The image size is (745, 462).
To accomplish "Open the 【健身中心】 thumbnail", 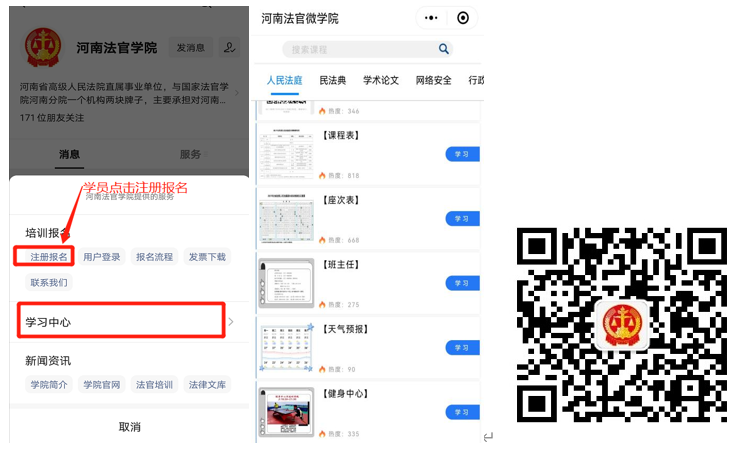I will pyautogui.click(x=286, y=412).
